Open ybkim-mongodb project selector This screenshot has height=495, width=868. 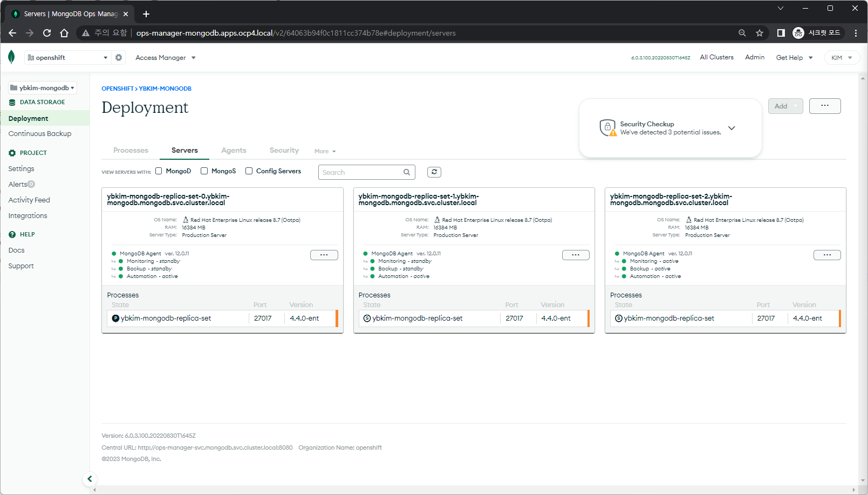tap(42, 87)
